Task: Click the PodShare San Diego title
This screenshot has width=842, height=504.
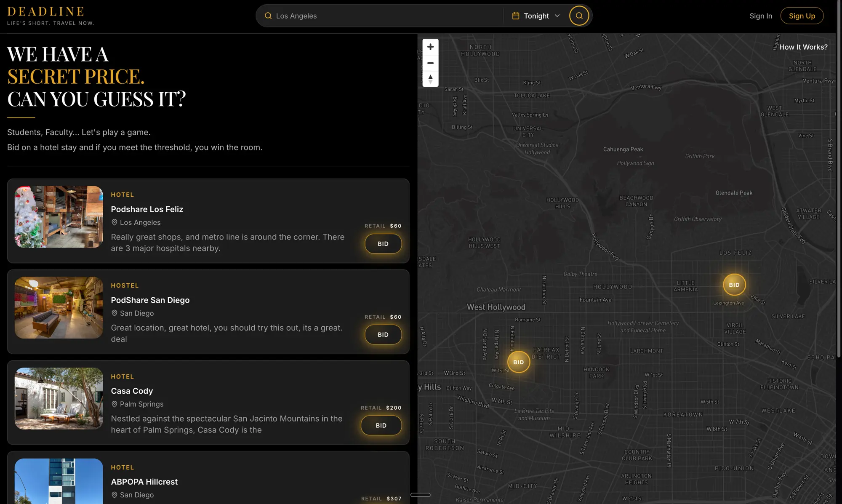Action: [150, 300]
